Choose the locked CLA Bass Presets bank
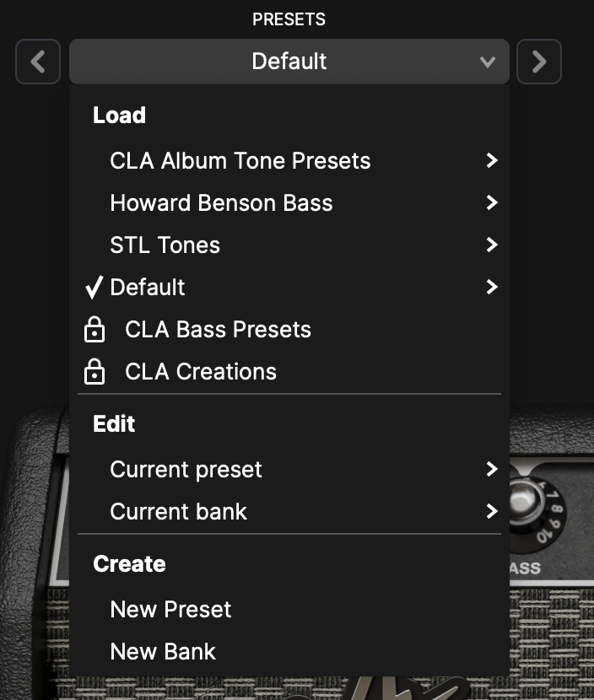Viewport: 594px width, 700px height. coord(218,330)
